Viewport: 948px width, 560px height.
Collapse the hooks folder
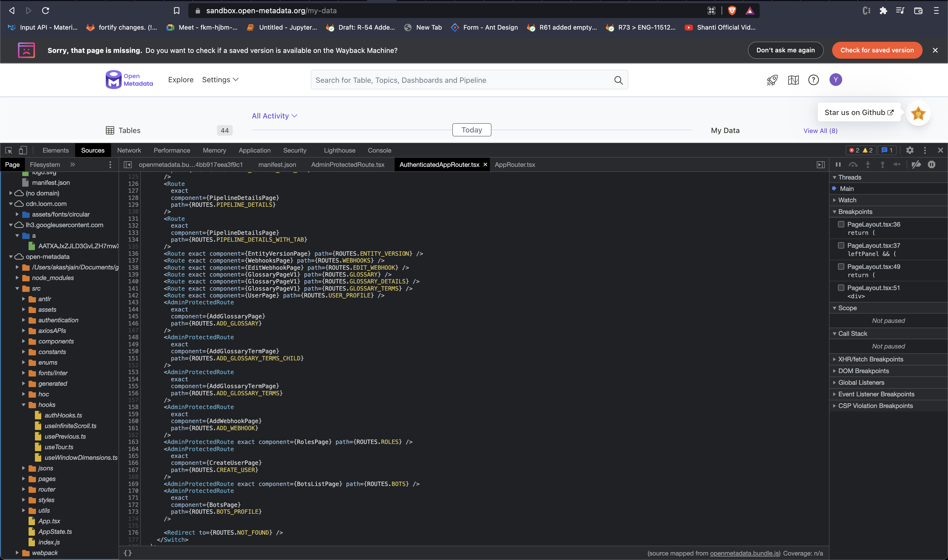23,405
